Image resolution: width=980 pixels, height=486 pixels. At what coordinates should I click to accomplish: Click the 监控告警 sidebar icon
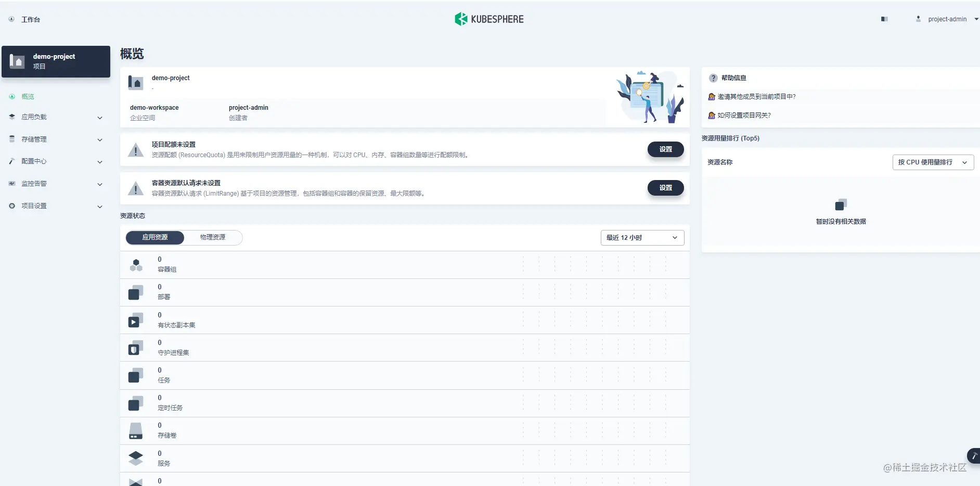(x=12, y=184)
